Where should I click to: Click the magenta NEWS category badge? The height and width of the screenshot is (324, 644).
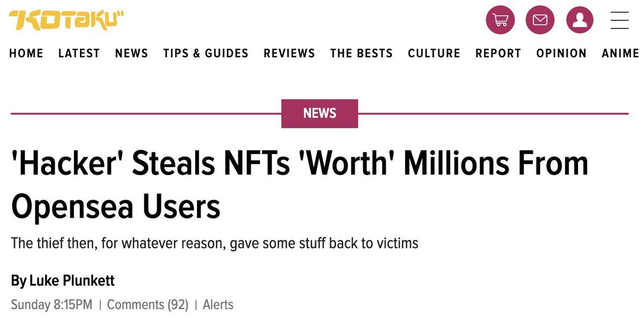pyautogui.click(x=319, y=113)
